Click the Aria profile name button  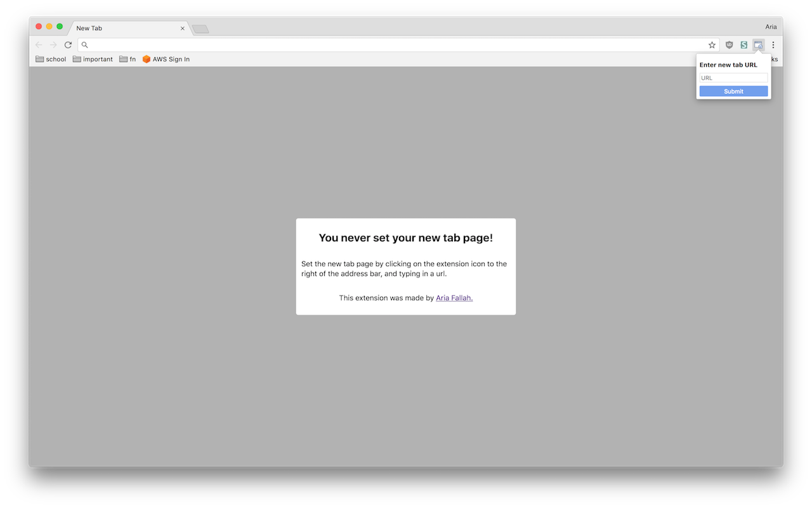pyautogui.click(x=771, y=27)
